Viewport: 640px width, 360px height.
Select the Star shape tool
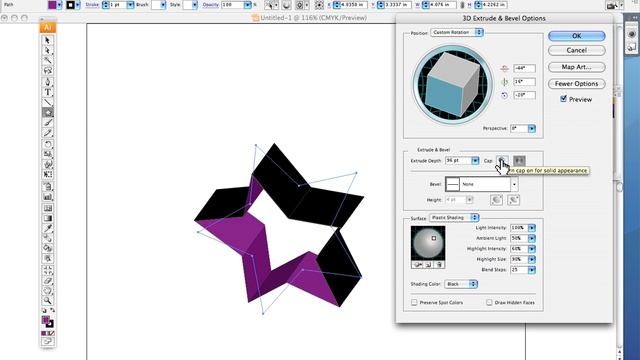point(47,112)
